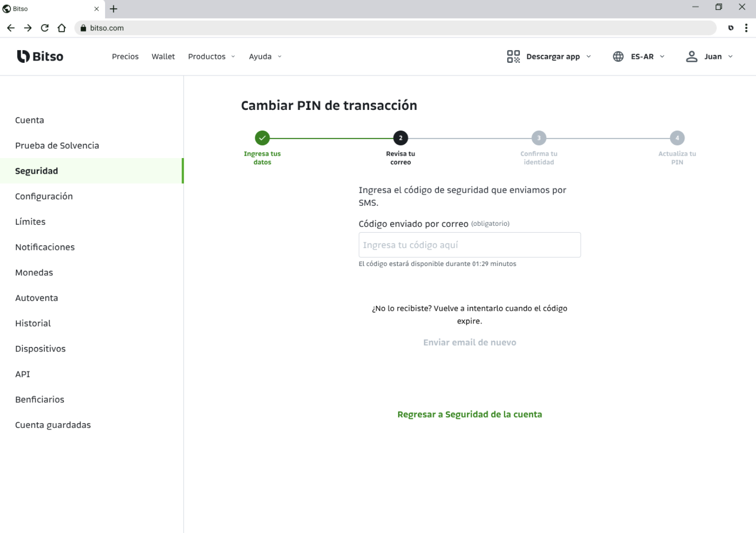
Task: Click the Código enviado por correo label
Action: coord(413,224)
